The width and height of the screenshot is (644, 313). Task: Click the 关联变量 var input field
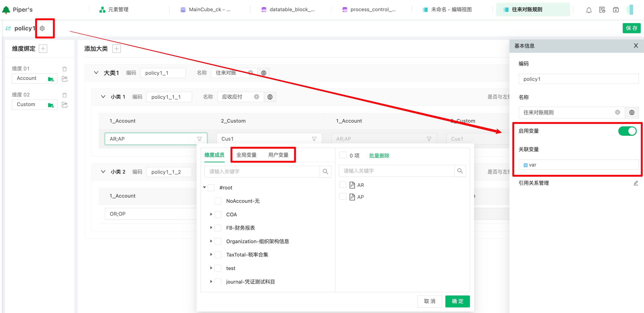[x=578, y=165]
